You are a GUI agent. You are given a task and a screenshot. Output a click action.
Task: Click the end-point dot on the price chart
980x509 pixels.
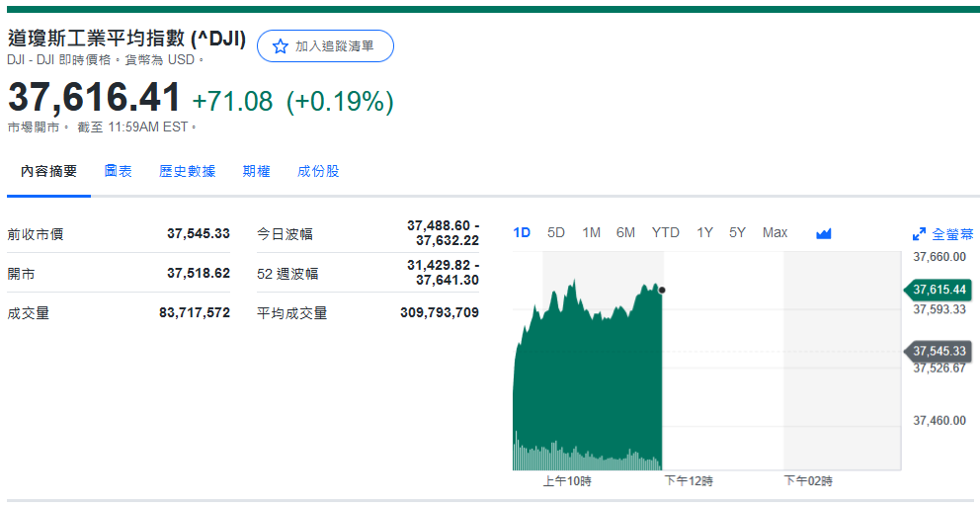tap(661, 290)
